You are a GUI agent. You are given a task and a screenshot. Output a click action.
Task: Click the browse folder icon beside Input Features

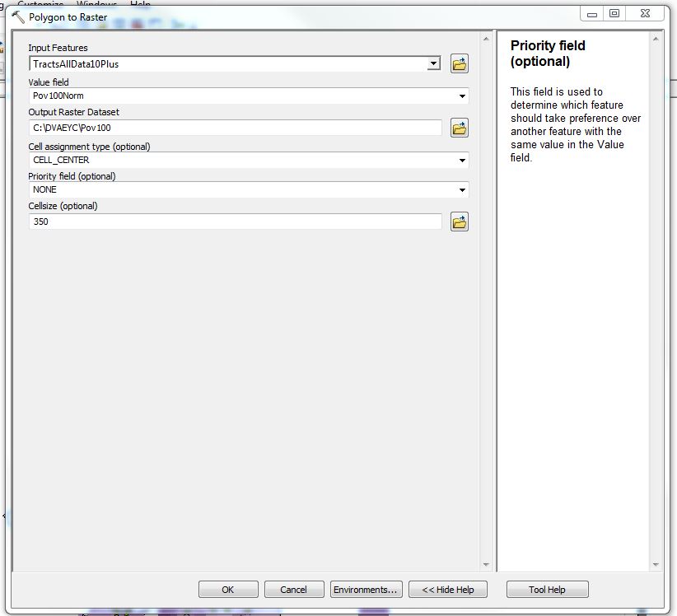(x=460, y=64)
